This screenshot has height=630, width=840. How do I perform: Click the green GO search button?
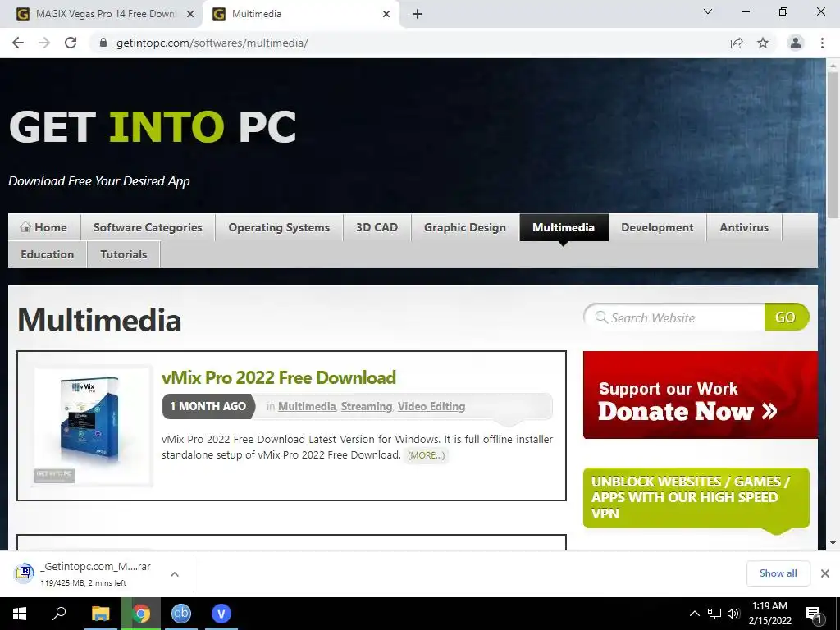(786, 317)
